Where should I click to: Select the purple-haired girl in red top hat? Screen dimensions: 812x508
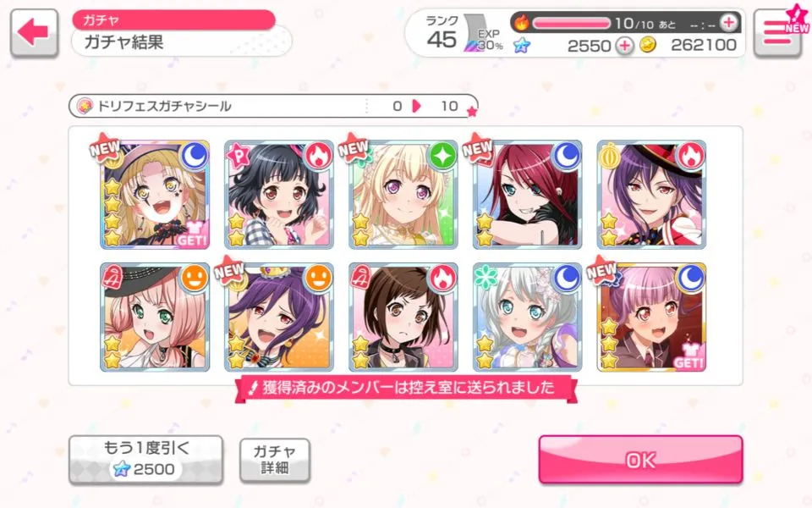(652, 195)
